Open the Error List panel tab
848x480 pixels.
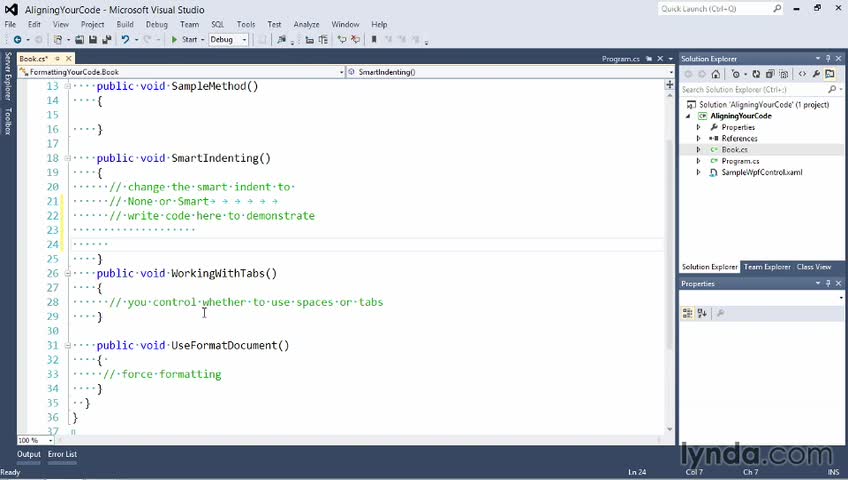tap(62, 455)
